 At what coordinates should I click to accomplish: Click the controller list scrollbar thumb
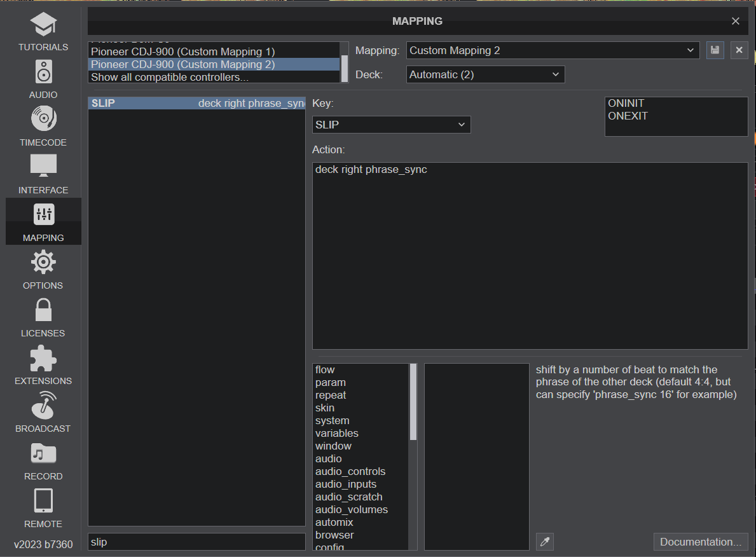(x=344, y=69)
